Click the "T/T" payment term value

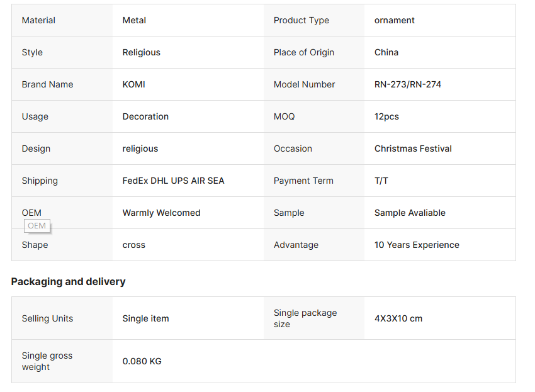coord(381,181)
